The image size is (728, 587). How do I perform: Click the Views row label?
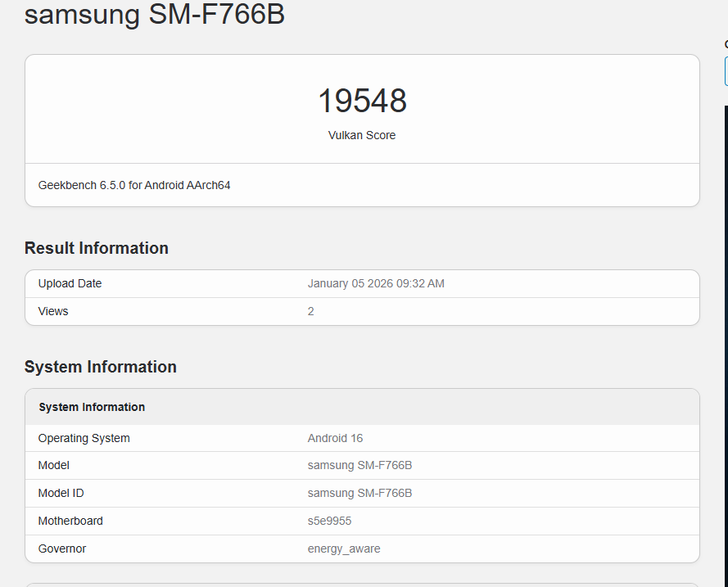53,311
